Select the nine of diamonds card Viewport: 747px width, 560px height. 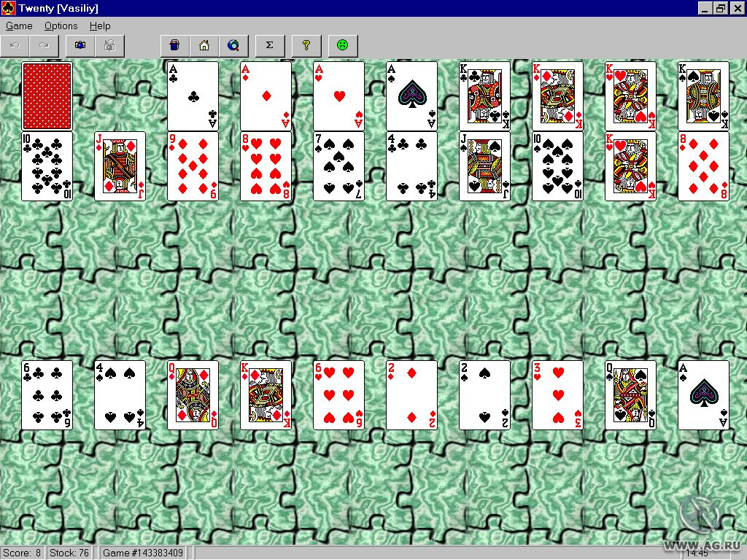tap(193, 166)
